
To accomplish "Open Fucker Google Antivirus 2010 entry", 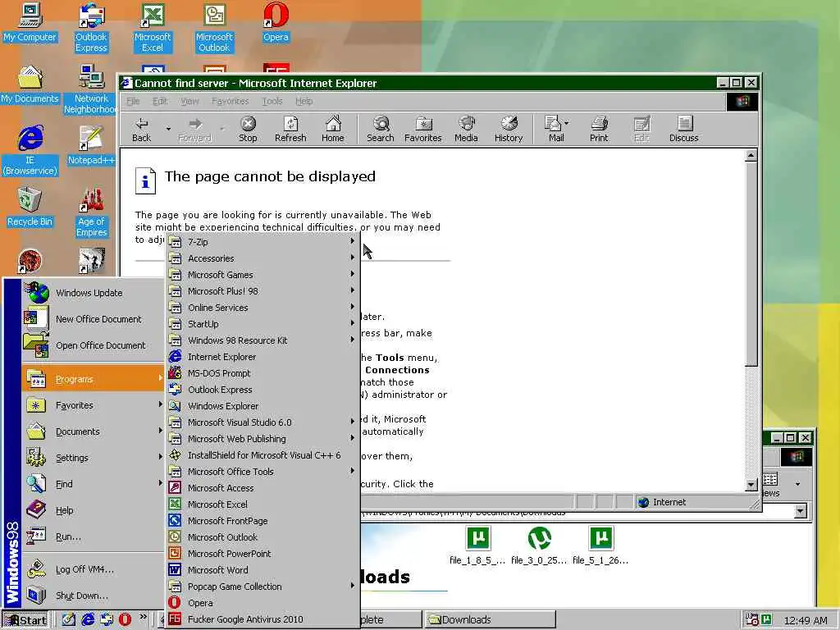I will tap(262, 619).
